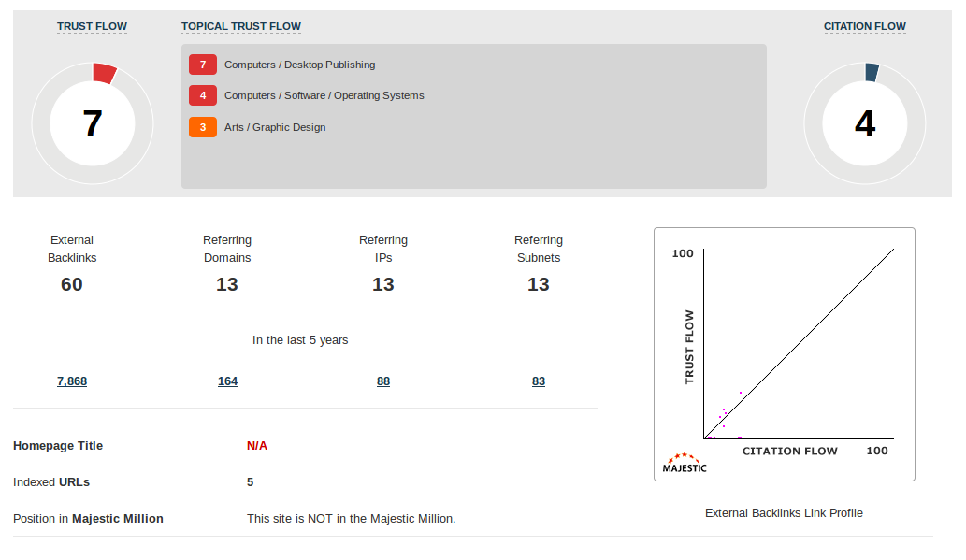Click 'This site is NOT in the Majestic Million'
The width and height of the screenshot is (966, 560).
pyautogui.click(x=352, y=519)
